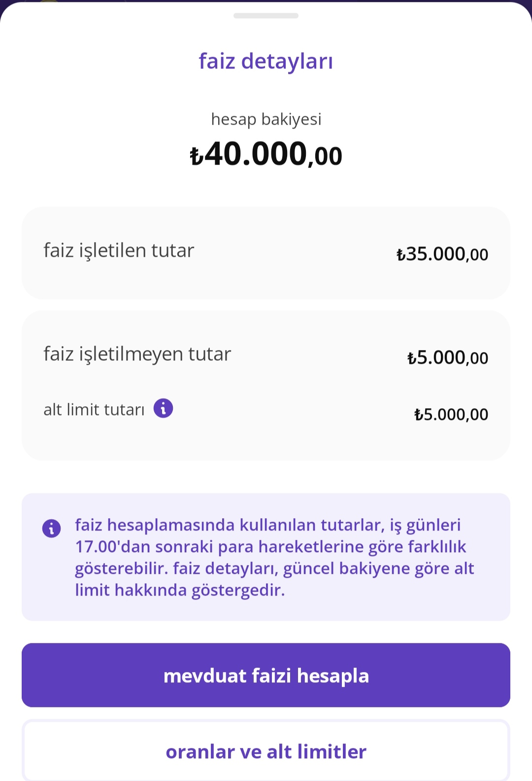This screenshot has width=532, height=781.
Task: Open oranlar ve alt limitler
Action: click(x=266, y=751)
